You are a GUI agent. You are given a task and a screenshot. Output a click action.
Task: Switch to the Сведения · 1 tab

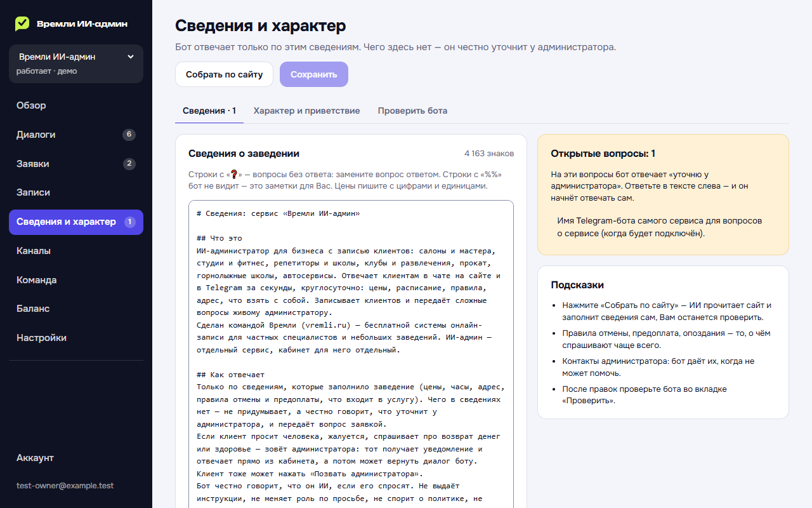209,110
